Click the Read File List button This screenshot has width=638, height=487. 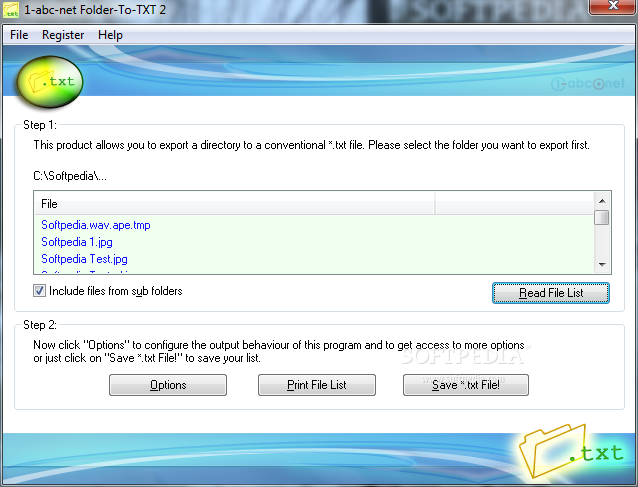pyautogui.click(x=551, y=293)
